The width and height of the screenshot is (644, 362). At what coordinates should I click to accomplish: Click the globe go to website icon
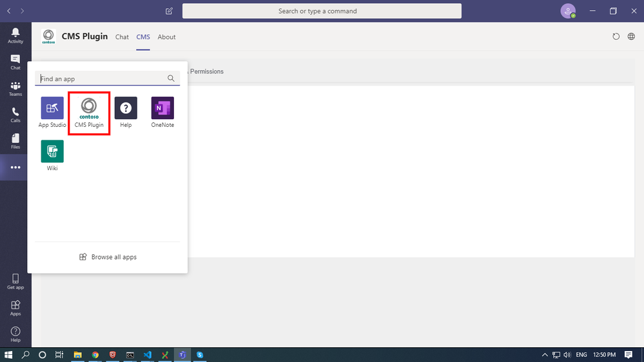631,37
